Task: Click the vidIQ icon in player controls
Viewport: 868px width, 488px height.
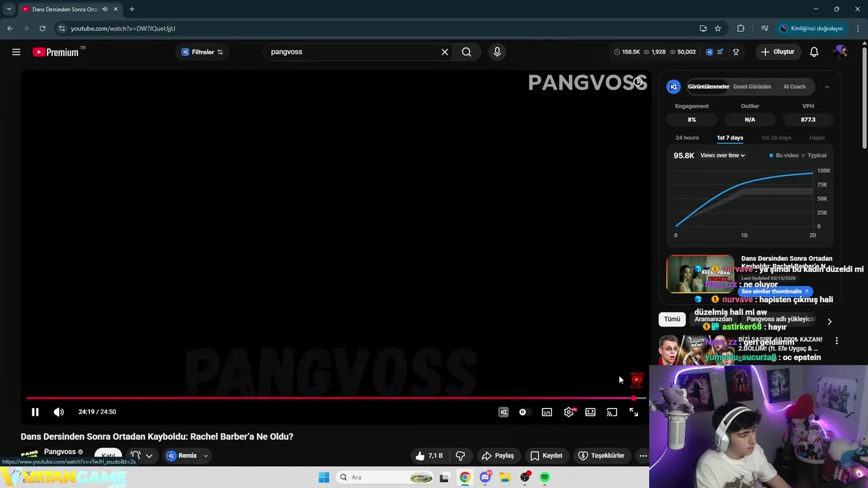Action: tap(503, 412)
